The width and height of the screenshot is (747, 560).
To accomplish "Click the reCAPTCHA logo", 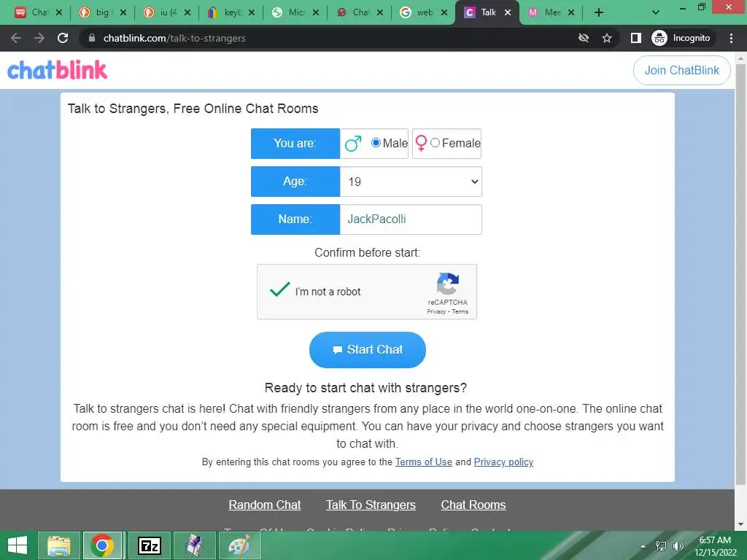I will [x=448, y=284].
